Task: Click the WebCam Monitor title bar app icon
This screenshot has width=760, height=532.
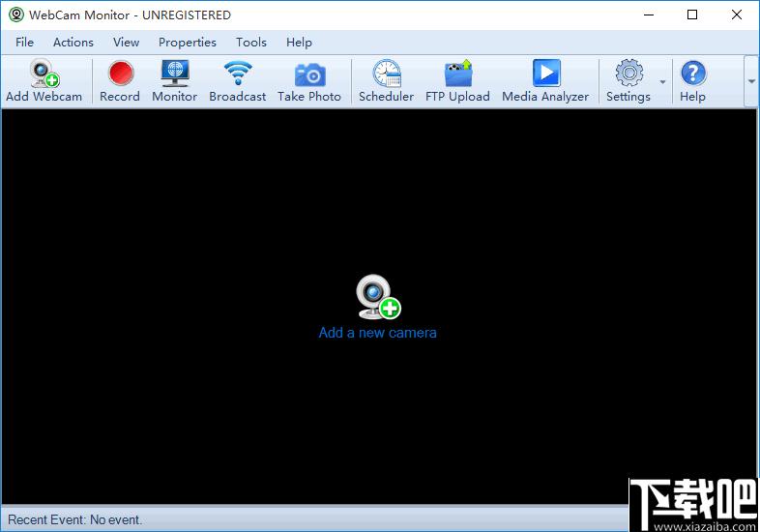Action: (x=16, y=15)
